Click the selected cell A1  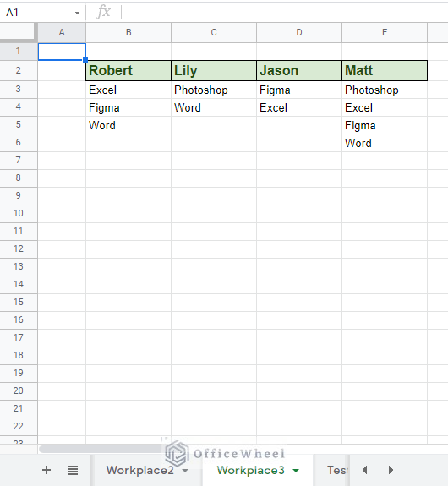[62, 52]
